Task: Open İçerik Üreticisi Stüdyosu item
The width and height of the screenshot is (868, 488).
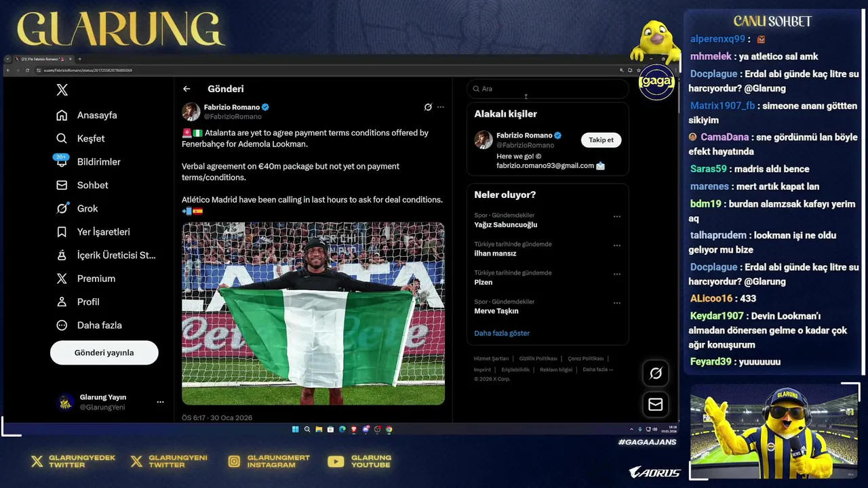Action: coord(106,255)
